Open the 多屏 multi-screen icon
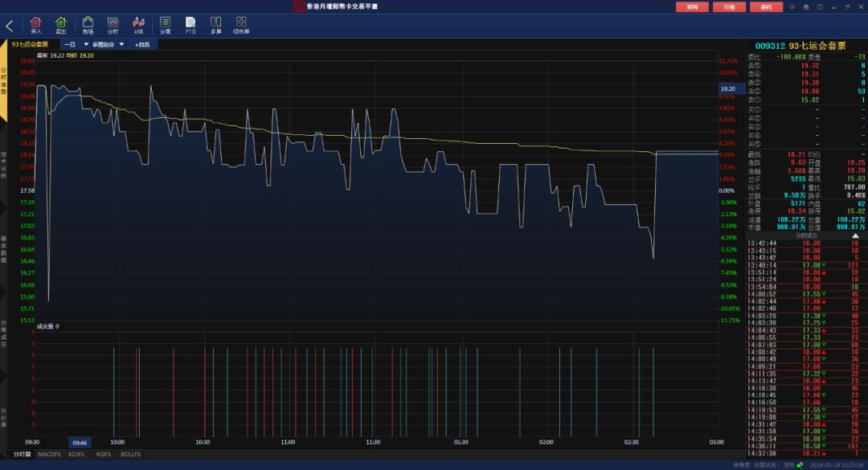The height and width of the screenshot is (470, 868). [216, 25]
